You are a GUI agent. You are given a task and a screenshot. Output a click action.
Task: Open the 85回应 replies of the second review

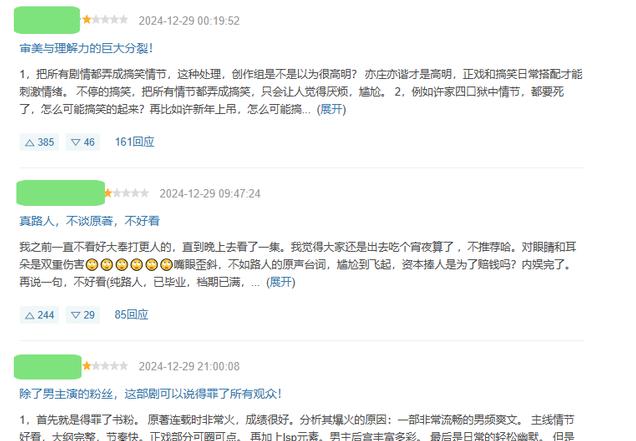[x=131, y=315]
